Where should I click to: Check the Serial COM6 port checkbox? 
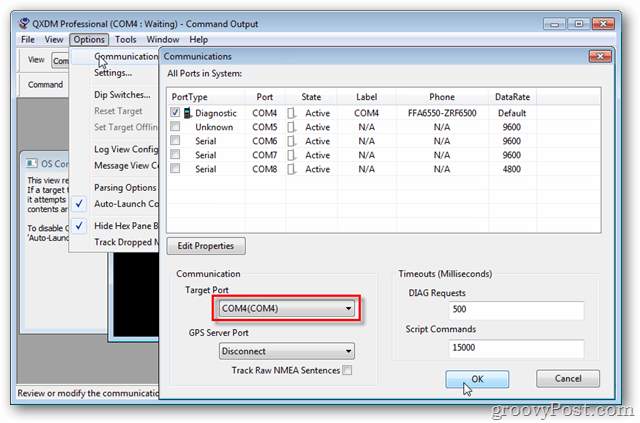175,140
